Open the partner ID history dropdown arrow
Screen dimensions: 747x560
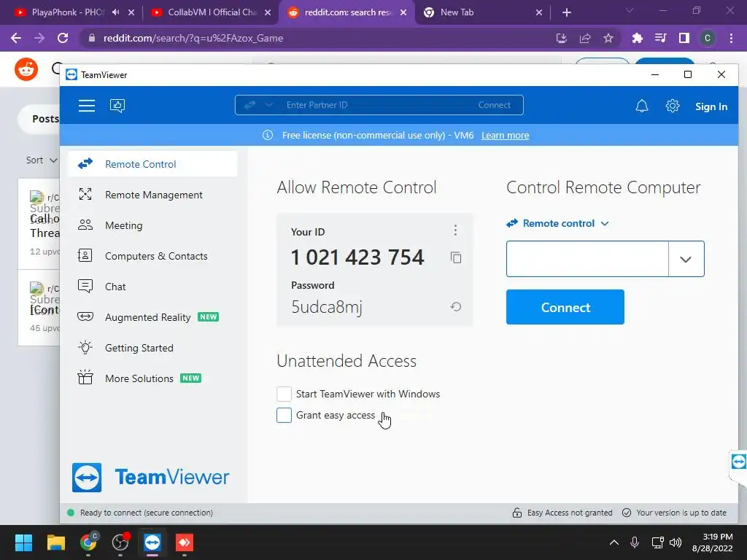[x=686, y=259]
